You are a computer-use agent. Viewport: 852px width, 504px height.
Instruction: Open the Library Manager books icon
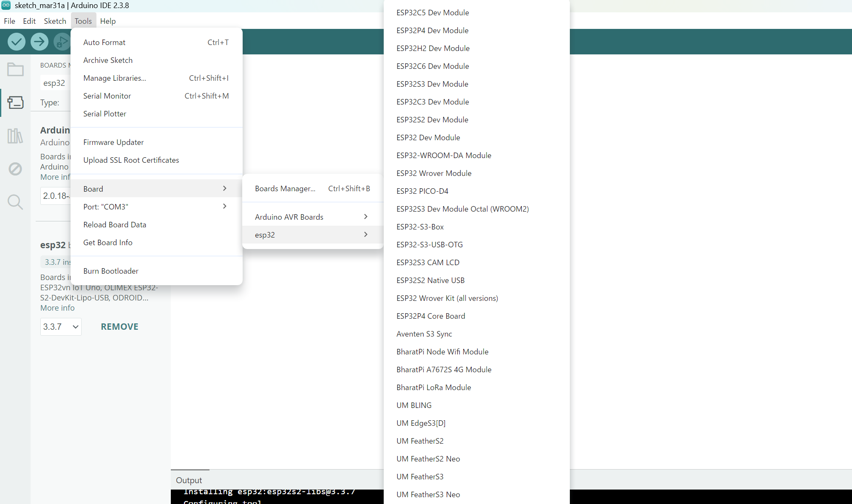click(15, 136)
